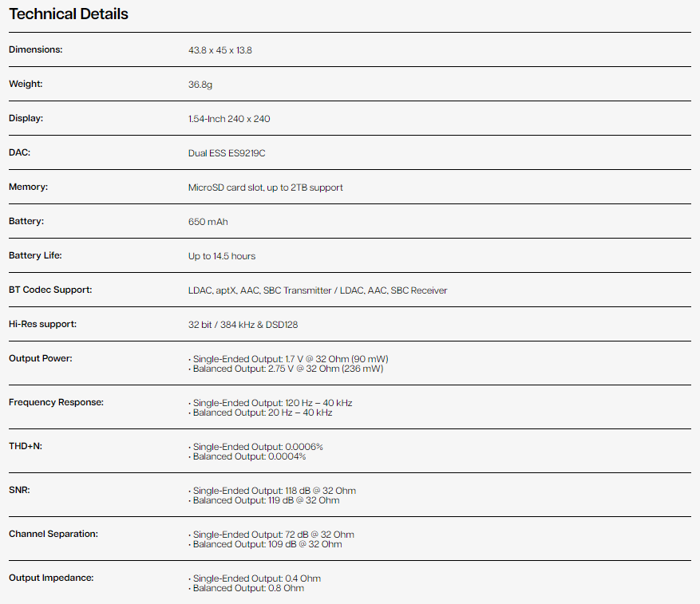Click the 43.8 x 45 x 13.8 value
This screenshot has width=700, height=604.
pyautogui.click(x=220, y=50)
